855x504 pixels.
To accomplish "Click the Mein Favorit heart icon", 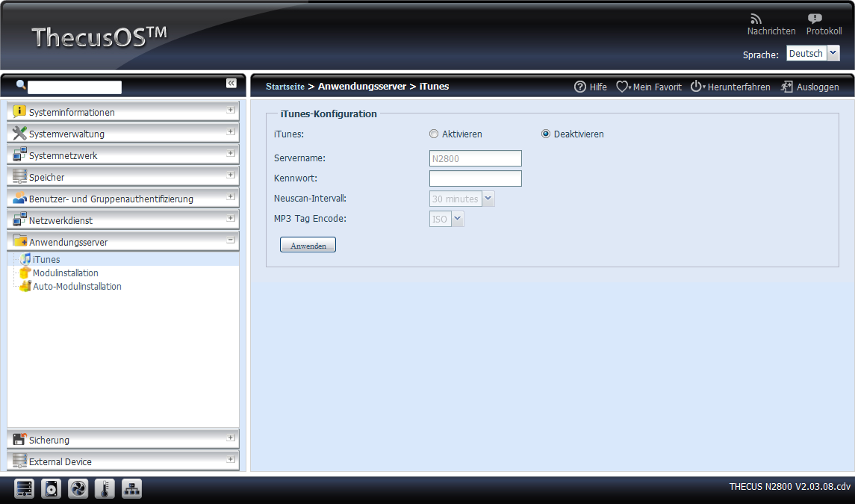I will (x=622, y=87).
